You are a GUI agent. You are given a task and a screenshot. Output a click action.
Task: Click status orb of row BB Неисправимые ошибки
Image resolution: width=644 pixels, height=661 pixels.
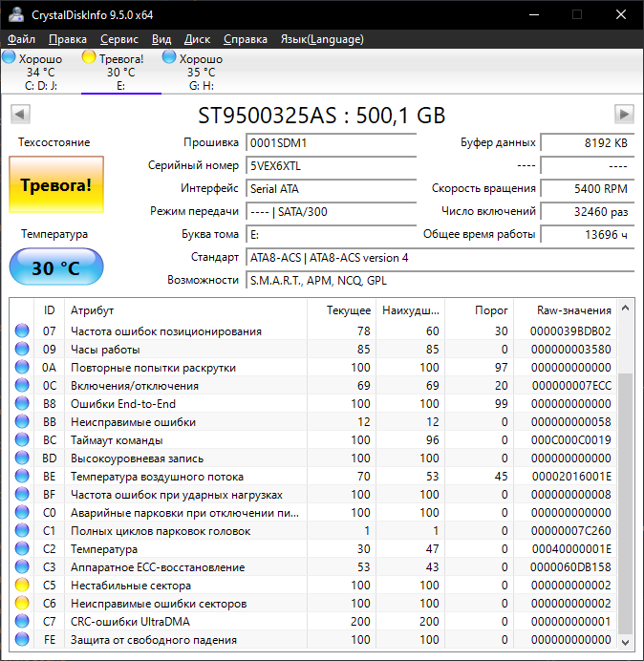22,421
